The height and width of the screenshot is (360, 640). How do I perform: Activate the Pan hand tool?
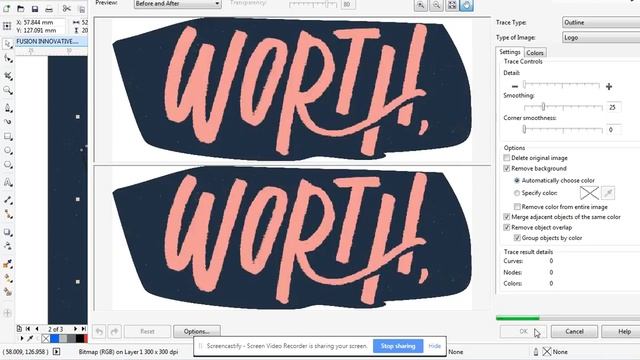coord(467,5)
